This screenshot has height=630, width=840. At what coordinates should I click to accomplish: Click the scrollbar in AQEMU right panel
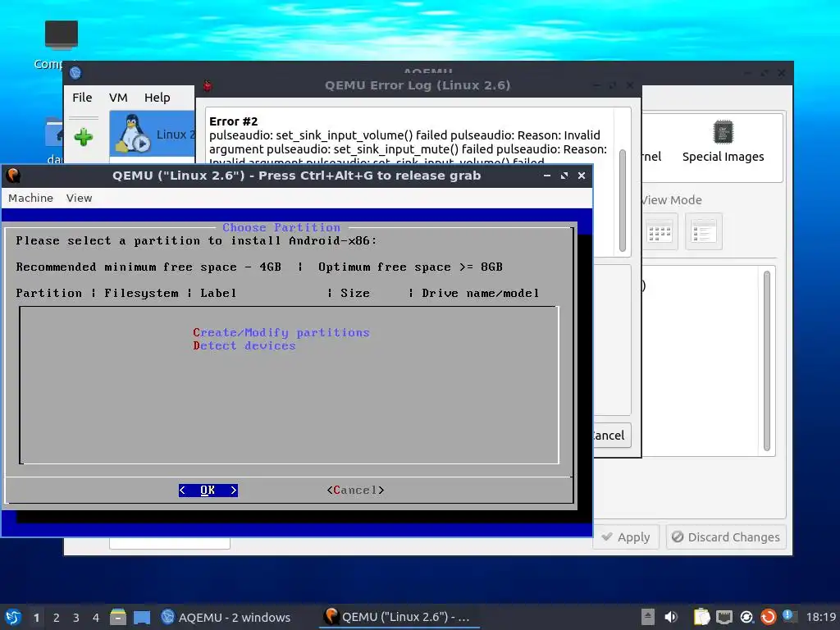click(x=767, y=361)
